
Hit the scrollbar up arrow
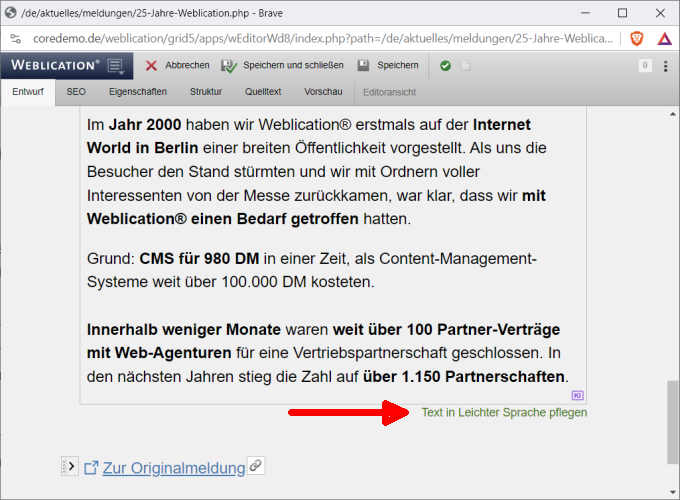pos(673,114)
